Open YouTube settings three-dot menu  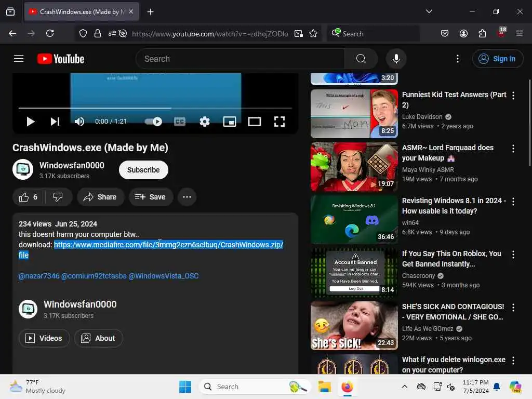point(458,59)
